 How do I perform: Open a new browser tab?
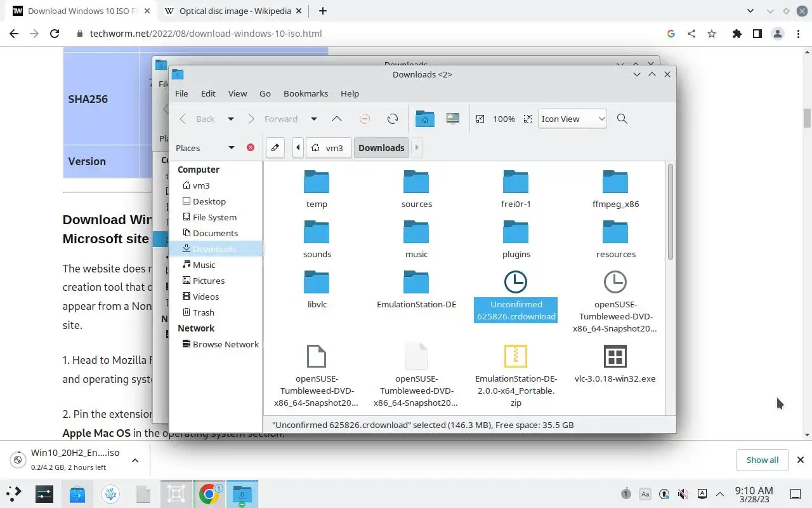click(x=322, y=11)
